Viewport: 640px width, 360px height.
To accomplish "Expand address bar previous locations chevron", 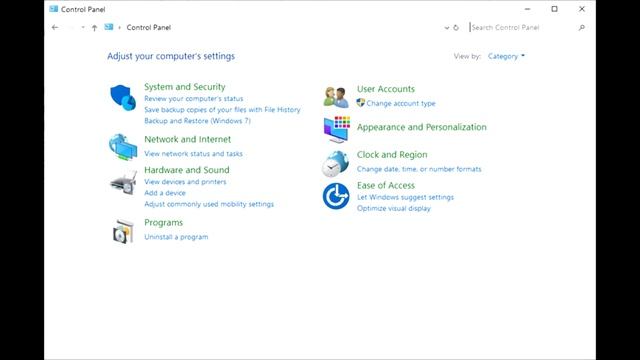I will pos(447,28).
